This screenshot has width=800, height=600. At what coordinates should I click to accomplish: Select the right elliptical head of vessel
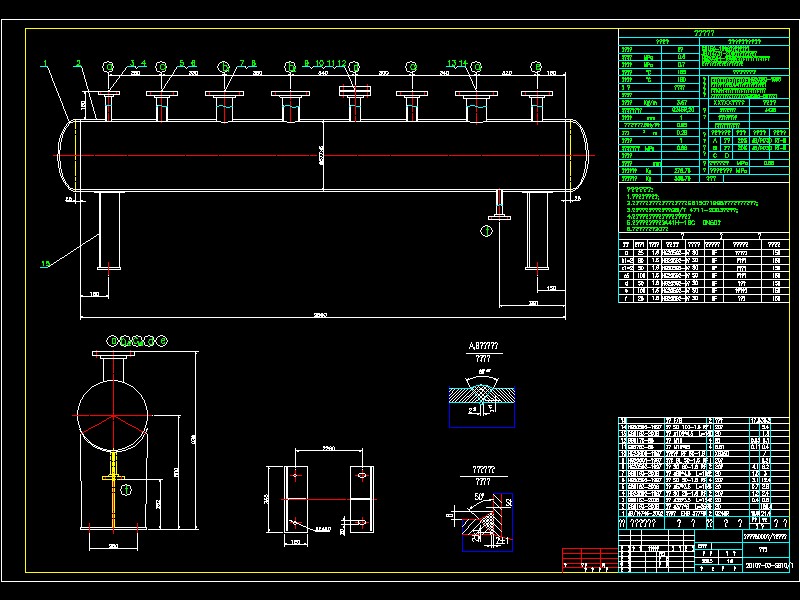578,156
